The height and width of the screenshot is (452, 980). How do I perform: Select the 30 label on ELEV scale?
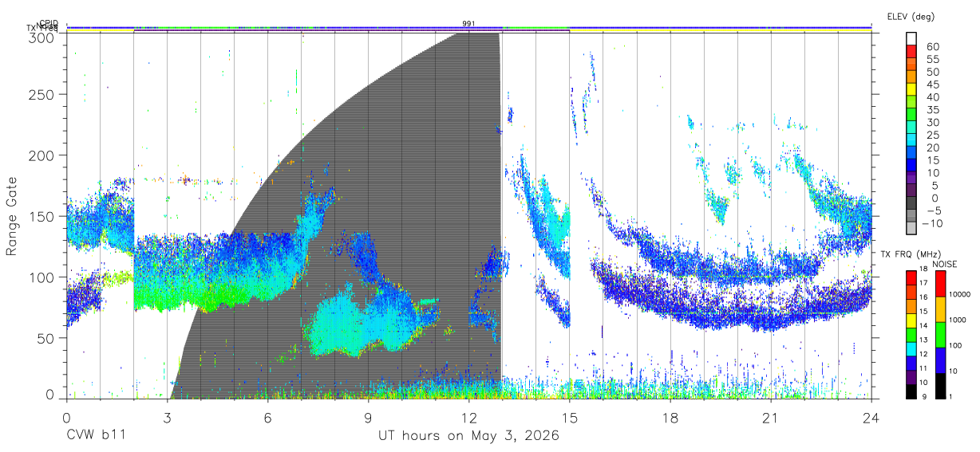[x=932, y=122]
